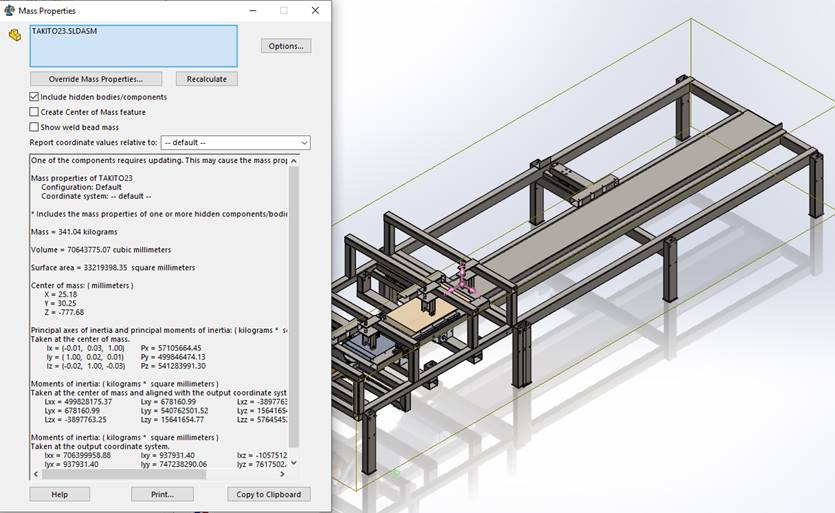Check Show weld bead mass option
835x513 pixels.
click(x=34, y=127)
